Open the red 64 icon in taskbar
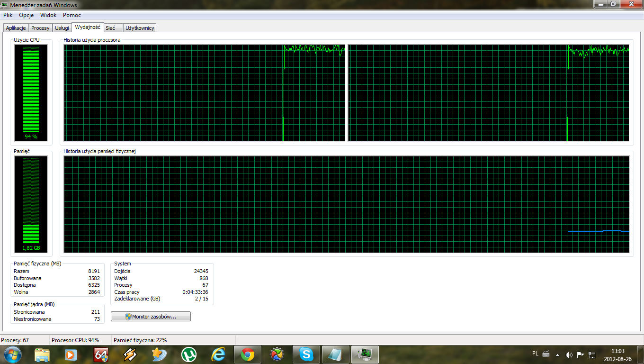644x364 pixels. click(x=100, y=355)
